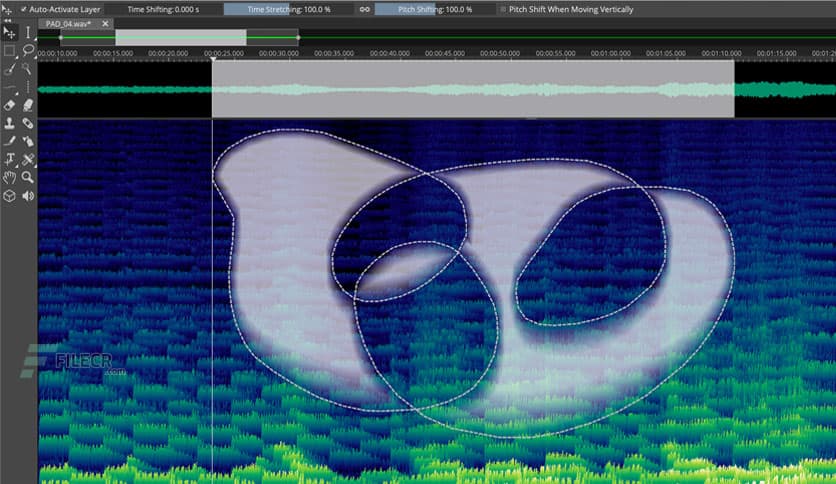
Task: Select the Hand pan tool
Action: (9, 178)
